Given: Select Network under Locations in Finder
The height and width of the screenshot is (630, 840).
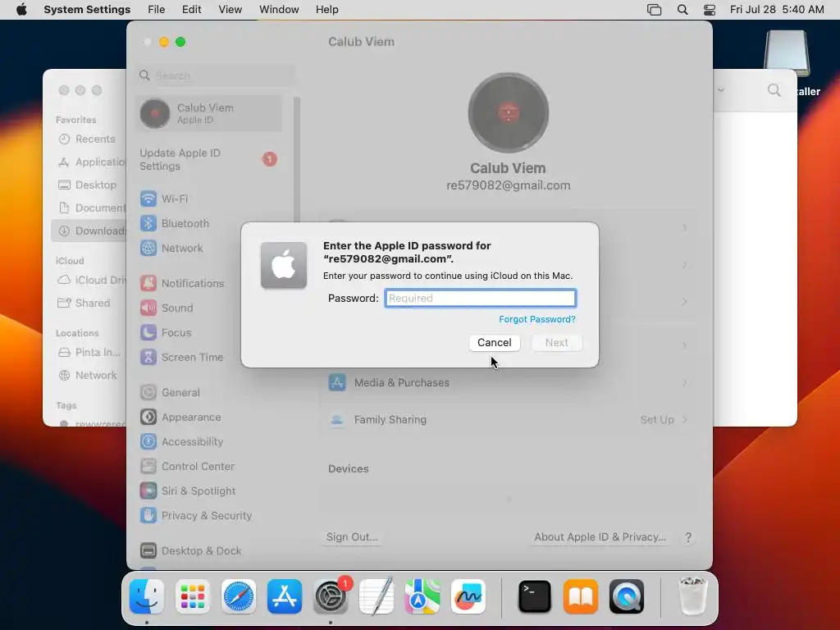Looking at the screenshot, I should pyautogui.click(x=89, y=376).
